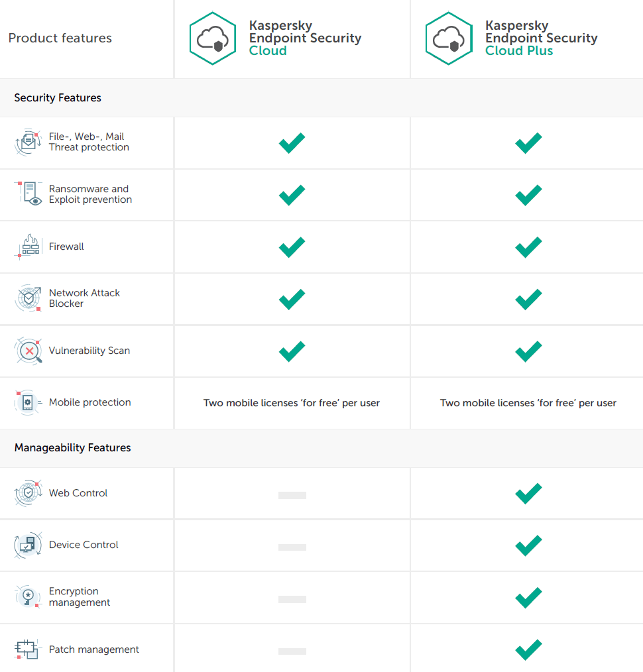Click the Ransomware and Exploit prevention icon
The width and height of the screenshot is (643, 672).
pos(29,194)
